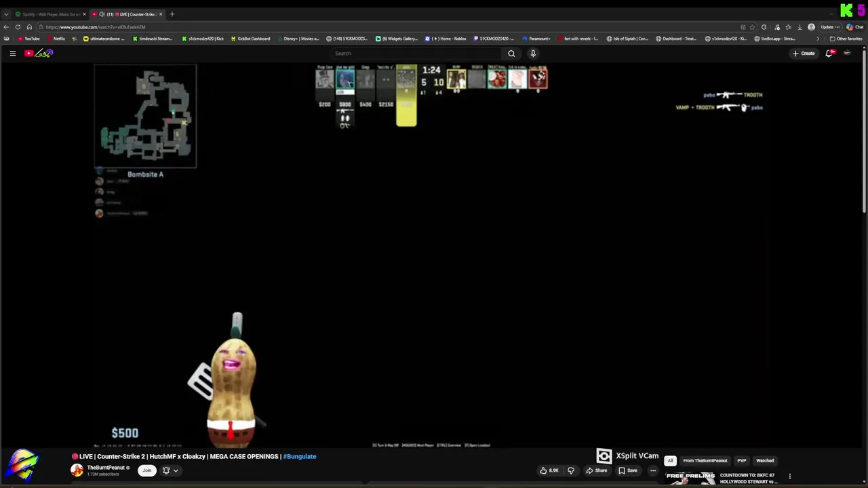Expand the hidden bookmarks chevron
Image resolution: width=868 pixels, height=488 pixels.
(x=818, y=39)
